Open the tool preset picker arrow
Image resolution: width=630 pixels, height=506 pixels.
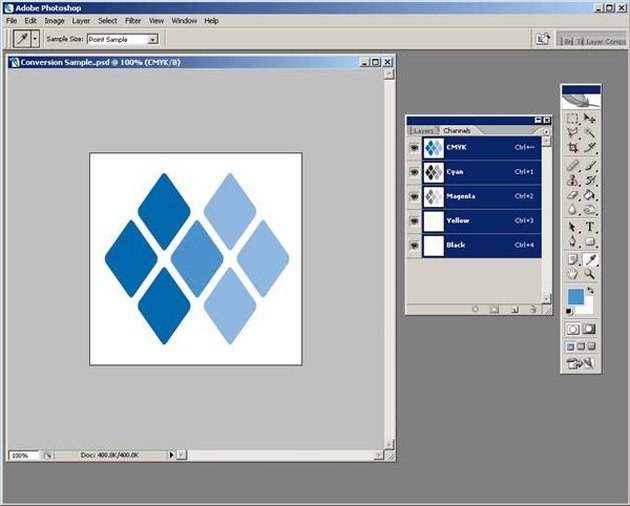tap(35, 39)
